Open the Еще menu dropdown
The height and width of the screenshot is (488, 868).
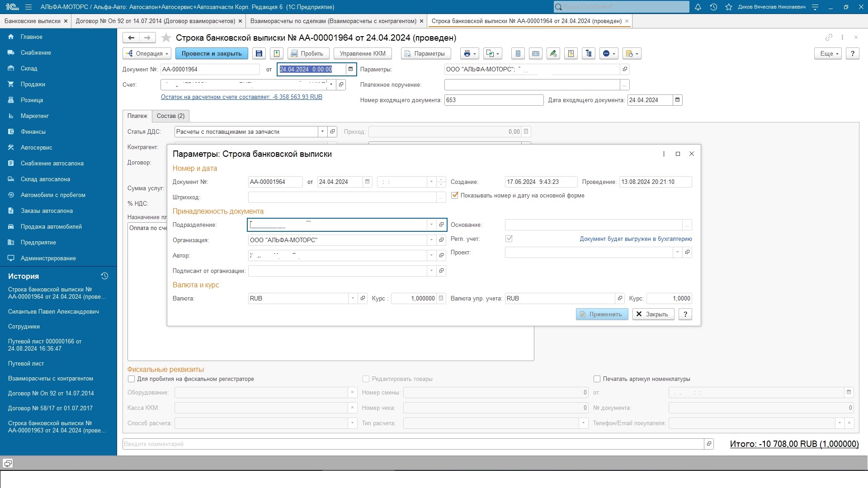(828, 53)
